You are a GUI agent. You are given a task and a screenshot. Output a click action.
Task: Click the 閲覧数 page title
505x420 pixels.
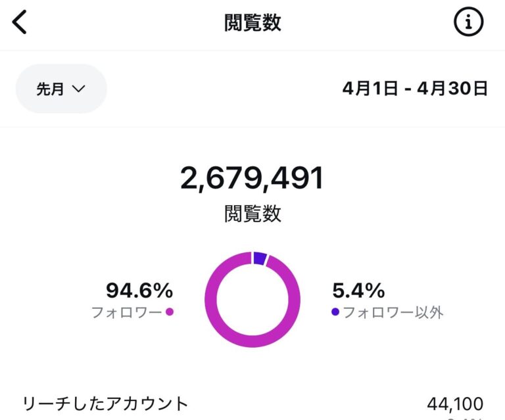pos(252,23)
